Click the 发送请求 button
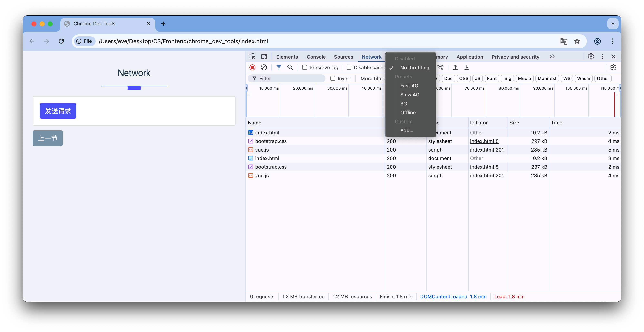 coord(58,111)
